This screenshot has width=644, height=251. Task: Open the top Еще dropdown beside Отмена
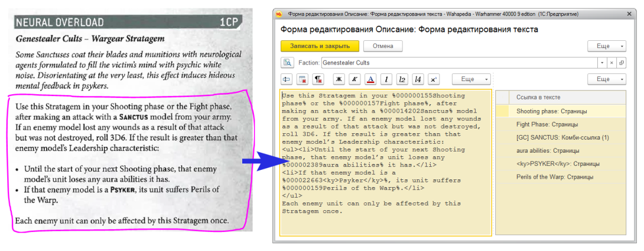pos(607,46)
